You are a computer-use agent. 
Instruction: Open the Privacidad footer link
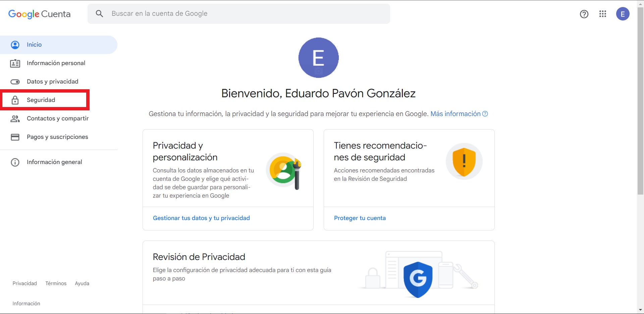coord(25,283)
